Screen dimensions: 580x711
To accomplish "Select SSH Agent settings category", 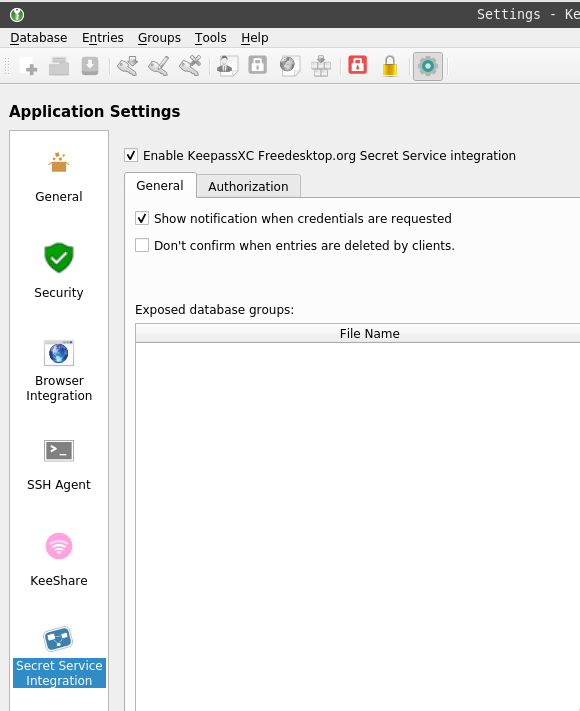I will point(59,465).
